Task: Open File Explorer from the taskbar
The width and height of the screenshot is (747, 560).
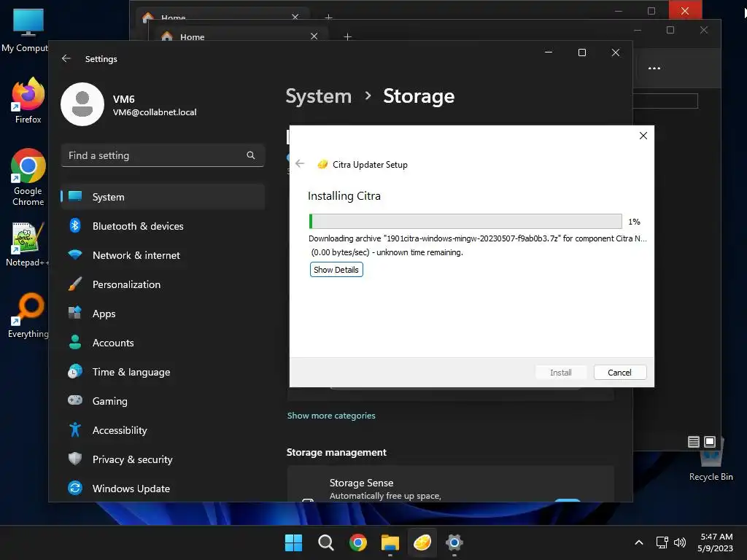Action: coord(390,542)
